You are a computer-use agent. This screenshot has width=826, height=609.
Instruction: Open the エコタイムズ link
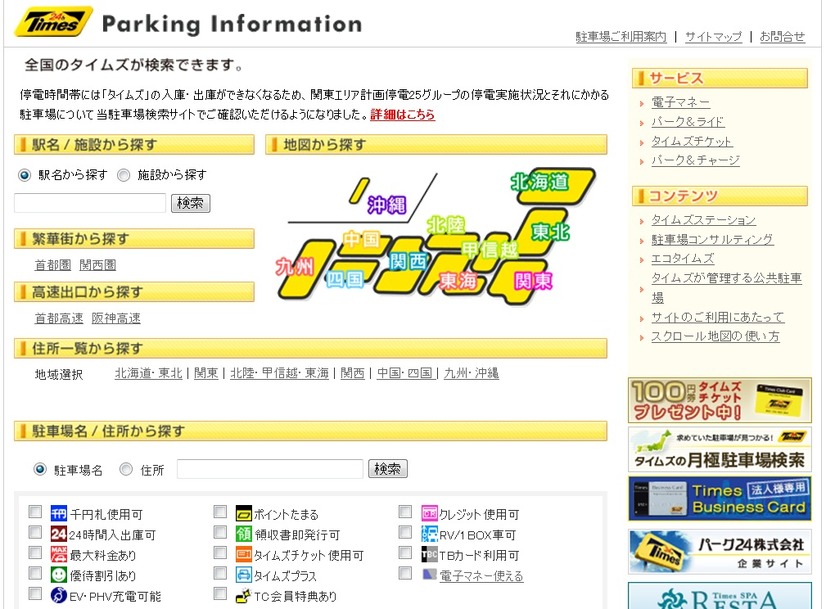pyautogui.click(x=683, y=258)
